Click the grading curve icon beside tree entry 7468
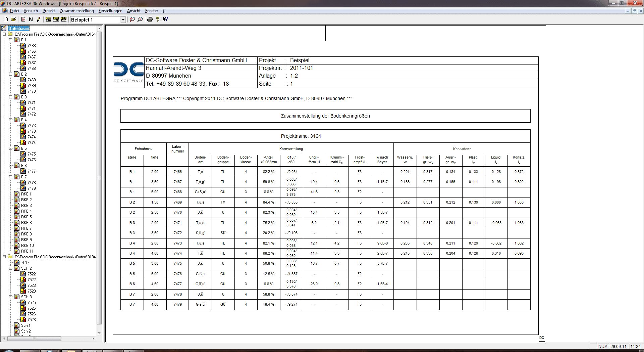 [x=23, y=68]
